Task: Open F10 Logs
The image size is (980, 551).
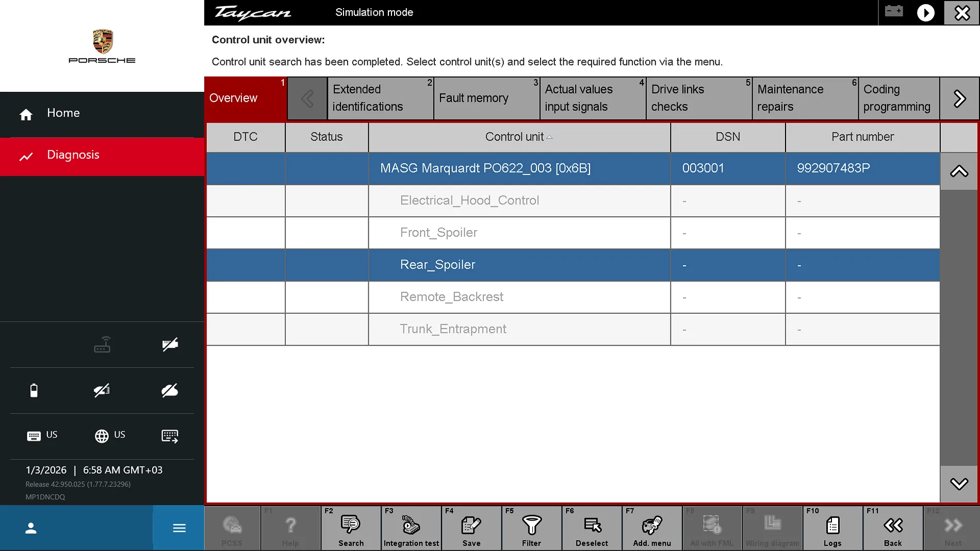Action: click(x=832, y=528)
